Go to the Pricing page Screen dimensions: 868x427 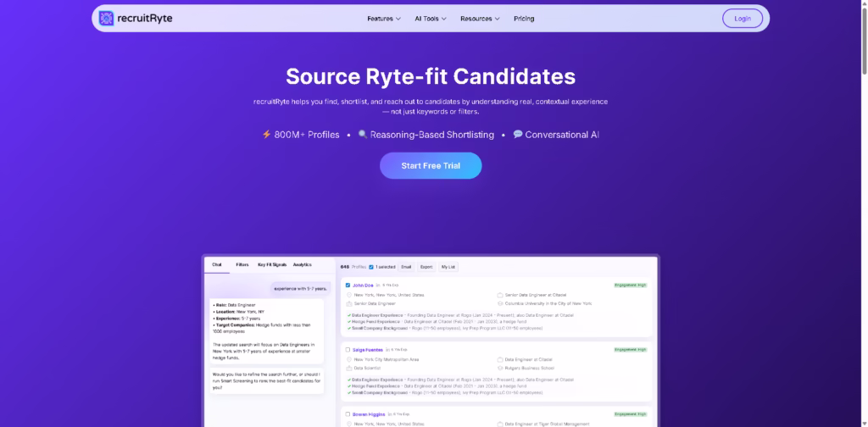click(x=524, y=19)
